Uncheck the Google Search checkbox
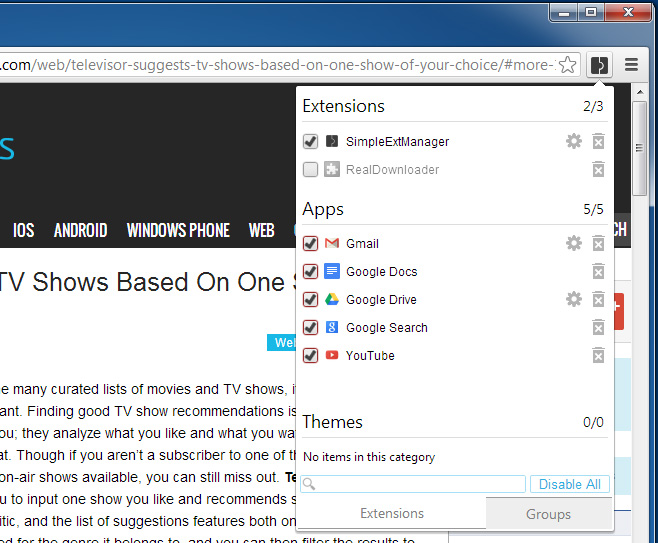Screen dimensions: 658x543 pyautogui.click(x=311, y=328)
